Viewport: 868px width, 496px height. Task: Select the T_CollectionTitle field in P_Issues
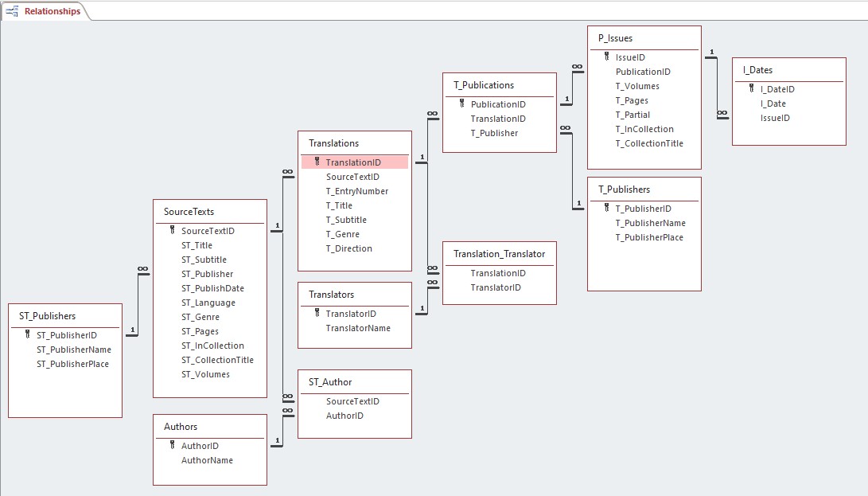(649, 143)
